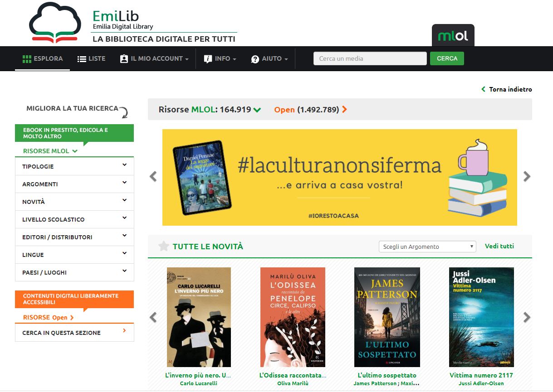The width and height of the screenshot is (553, 392).
Task: Click the green chevron next to Risorse MLOL count
Action: click(257, 110)
